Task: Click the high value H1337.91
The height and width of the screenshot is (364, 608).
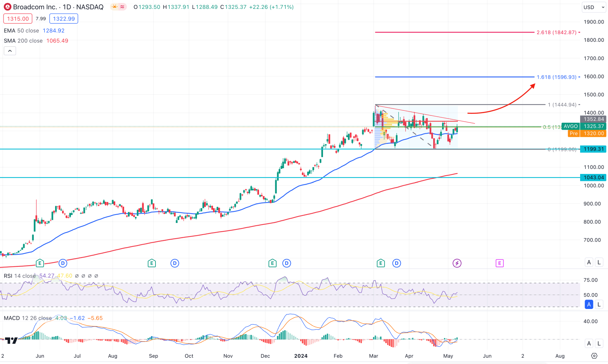Action: [176, 7]
